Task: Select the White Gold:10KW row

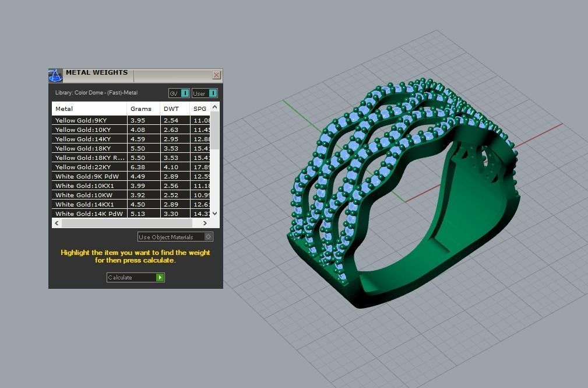Action: [x=131, y=195]
